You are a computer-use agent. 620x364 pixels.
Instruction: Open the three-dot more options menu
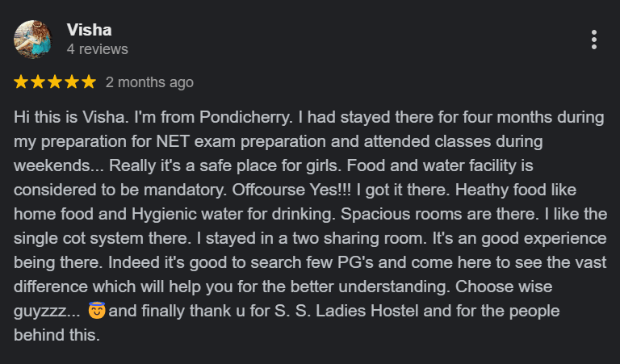tap(594, 40)
